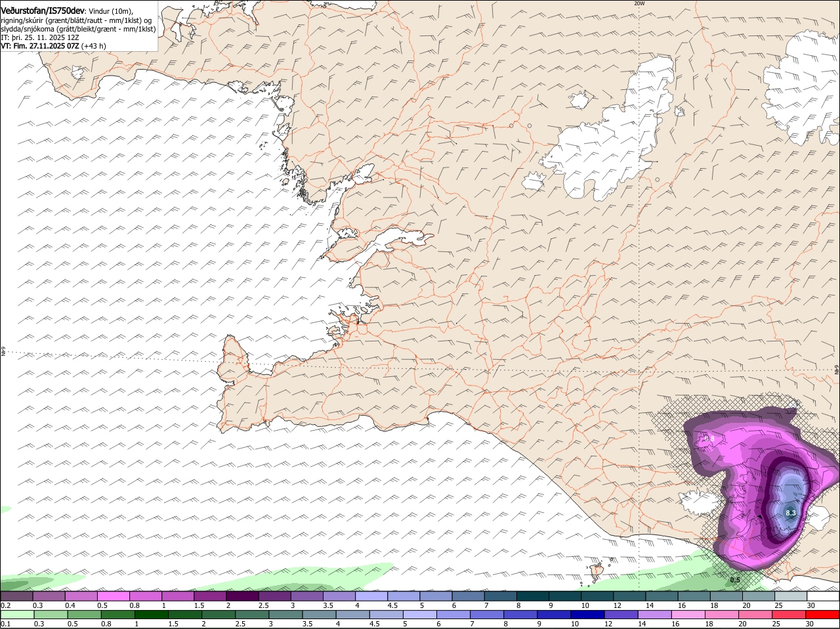Click the '8.3' precipitation maximum label
The width and height of the screenshot is (840, 629).
[x=790, y=513]
